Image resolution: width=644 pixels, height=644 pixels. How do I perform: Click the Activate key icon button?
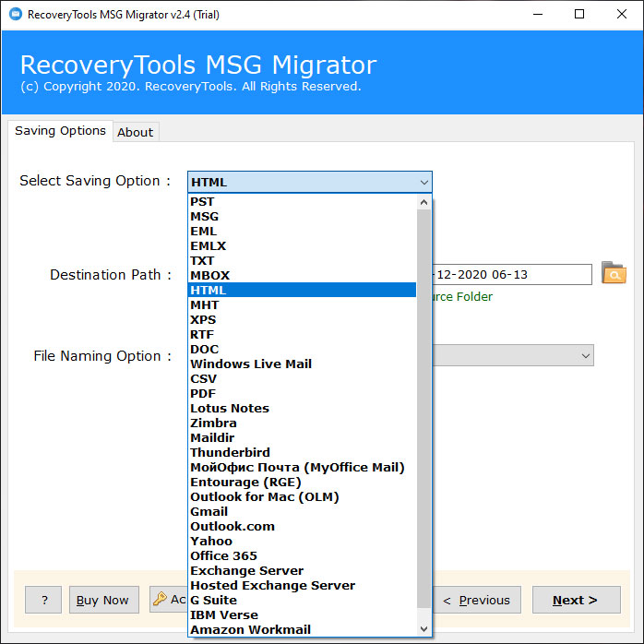169,599
